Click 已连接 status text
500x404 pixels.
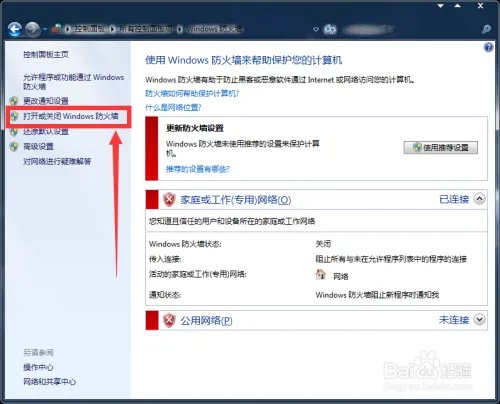pyautogui.click(x=454, y=199)
